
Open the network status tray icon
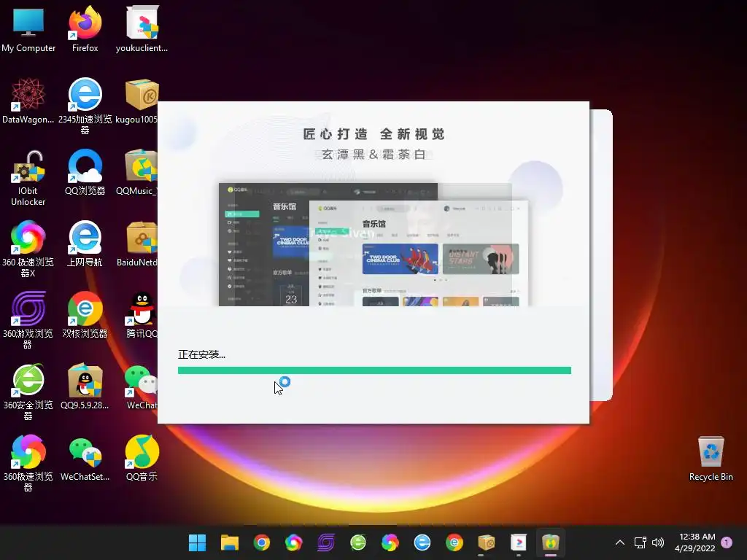640,542
